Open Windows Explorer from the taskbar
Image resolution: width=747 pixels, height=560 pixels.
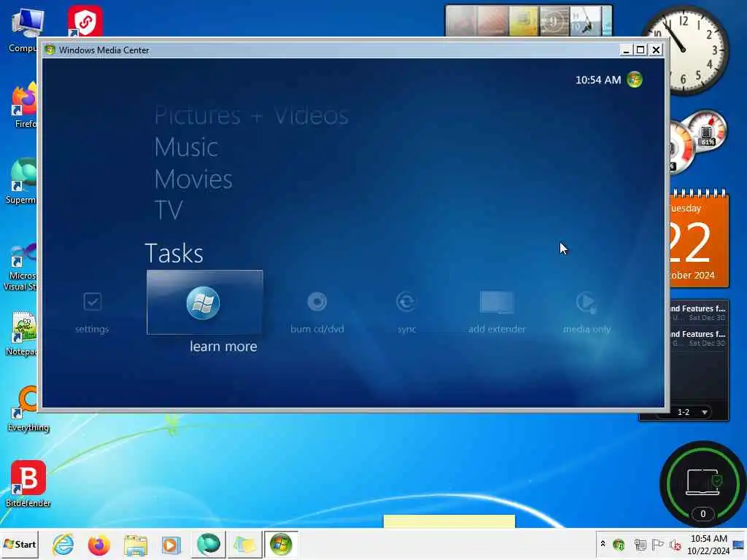coord(136,545)
